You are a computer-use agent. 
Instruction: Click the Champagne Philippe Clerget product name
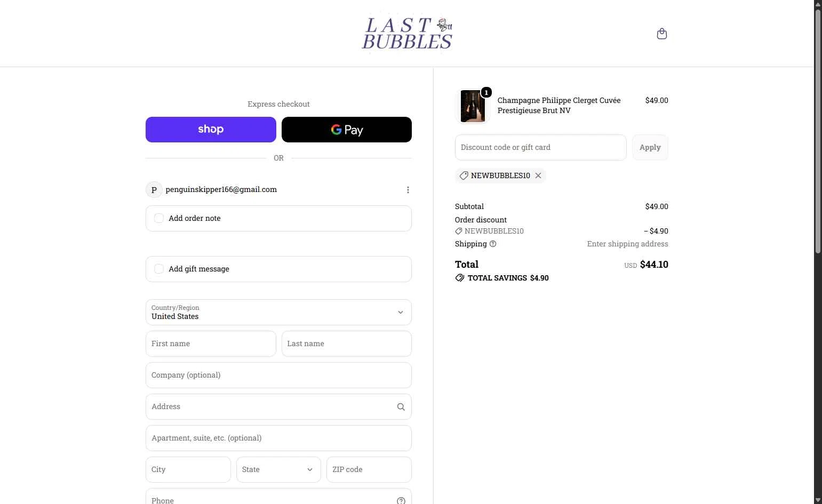(x=559, y=105)
